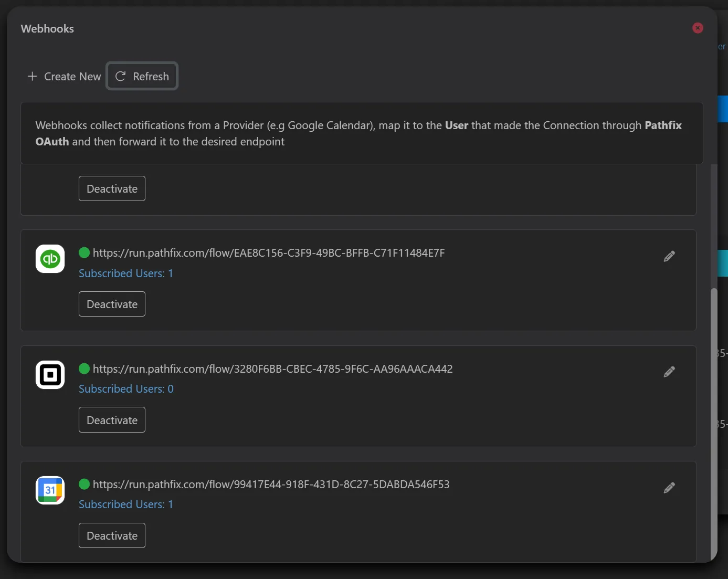
Task: Select the 99417E44-918F-431D flow URL
Action: 271,485
